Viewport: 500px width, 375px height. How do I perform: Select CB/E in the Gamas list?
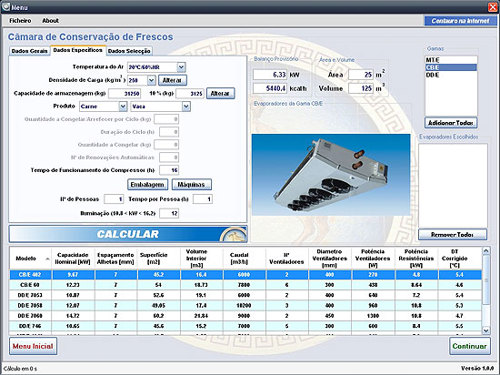tap(451, 67)
